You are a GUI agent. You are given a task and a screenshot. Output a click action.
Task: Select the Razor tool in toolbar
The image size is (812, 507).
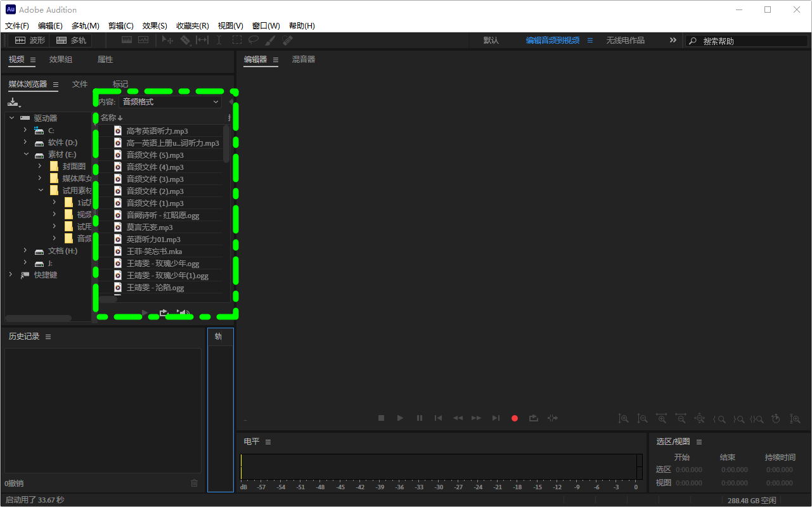tap(185, 40)
